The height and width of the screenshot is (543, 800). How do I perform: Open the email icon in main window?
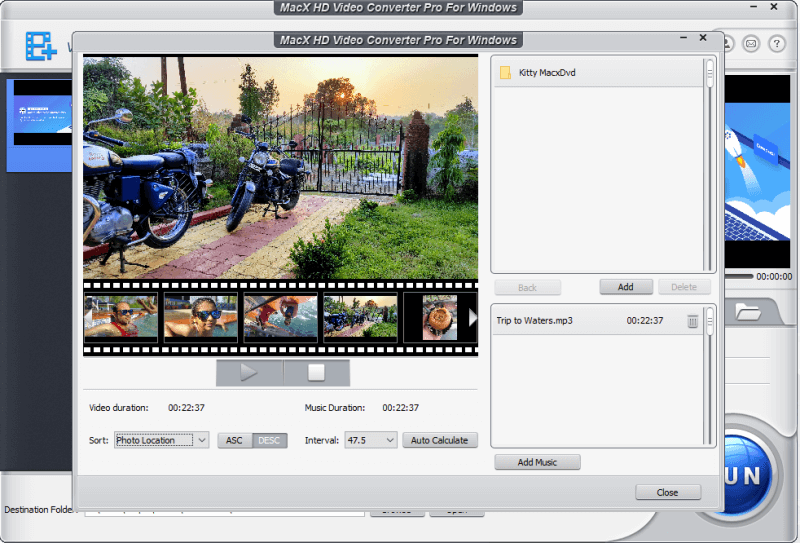(751, 43)
